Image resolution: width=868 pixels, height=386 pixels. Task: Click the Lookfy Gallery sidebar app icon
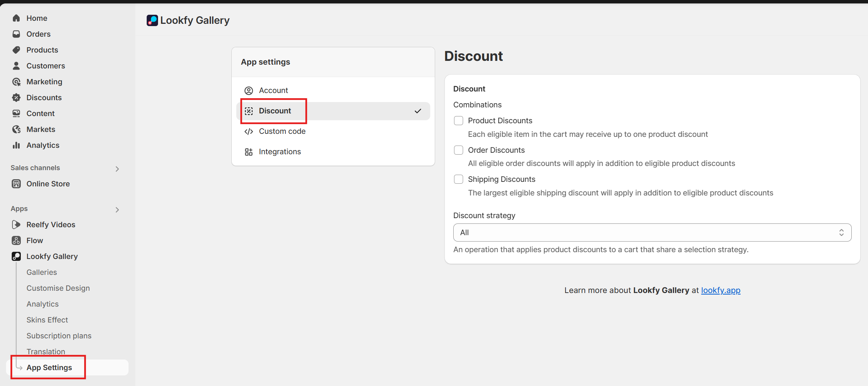[x=16, y=256]
